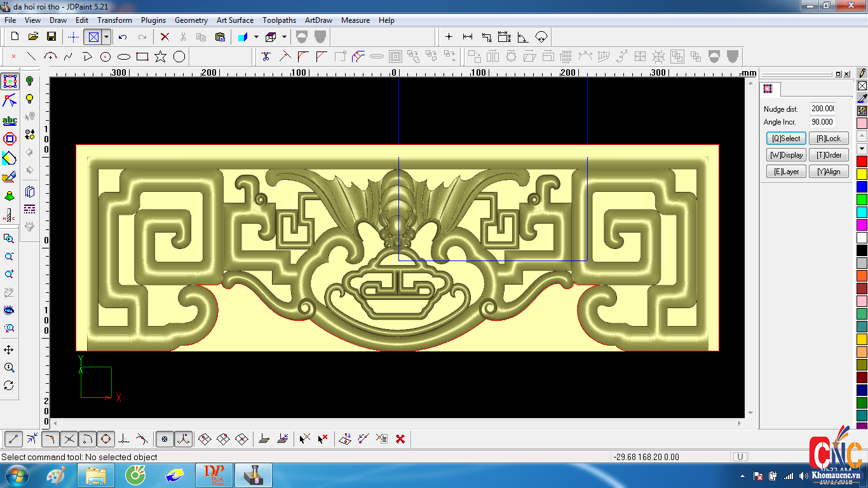Open dropdown arrow beside blue cube icon
The image size is (868, 488).
(x=256, y=37)
